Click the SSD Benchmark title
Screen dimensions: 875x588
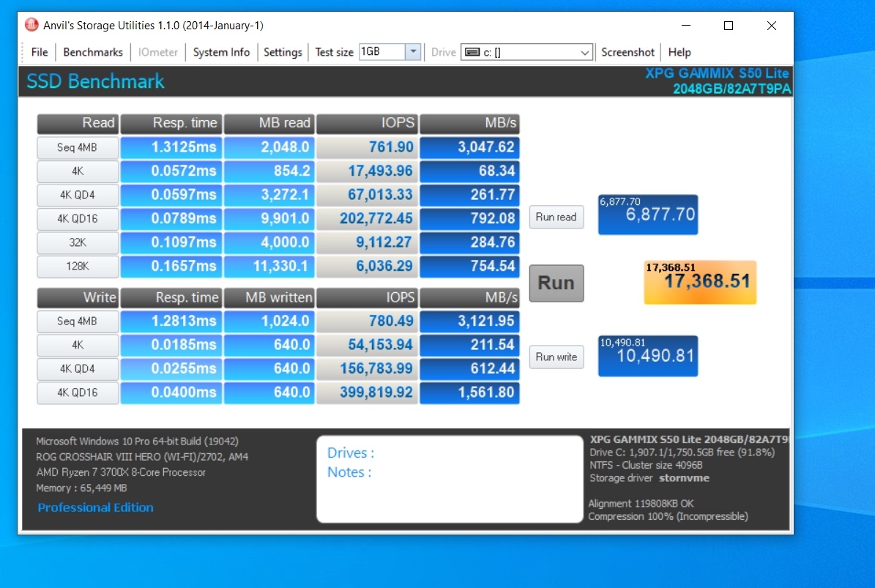[x=95, y=81]
